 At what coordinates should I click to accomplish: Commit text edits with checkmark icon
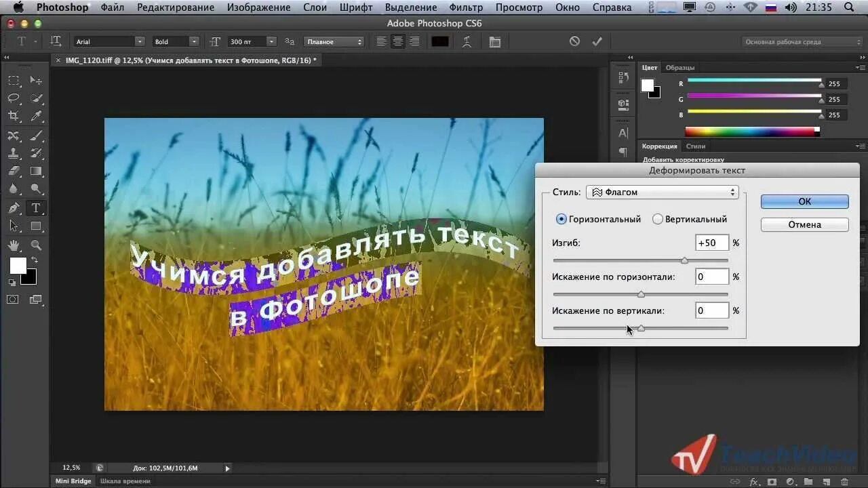point(597,41)
